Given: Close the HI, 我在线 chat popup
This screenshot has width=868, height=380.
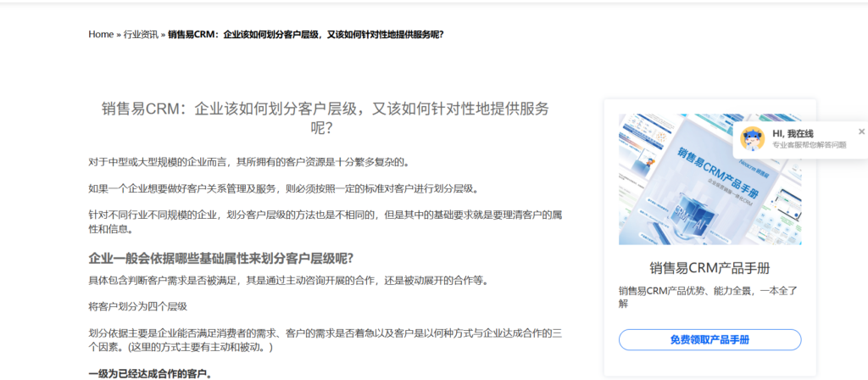Looking at the screenshot, I should [x=861, y=131].
